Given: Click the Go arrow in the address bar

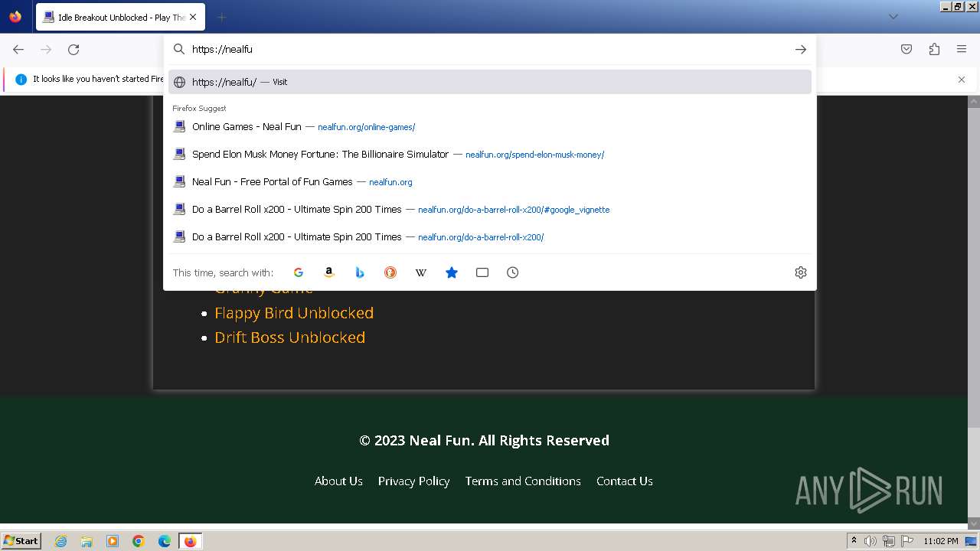Looking at the screenshot, I should [801, 49].
